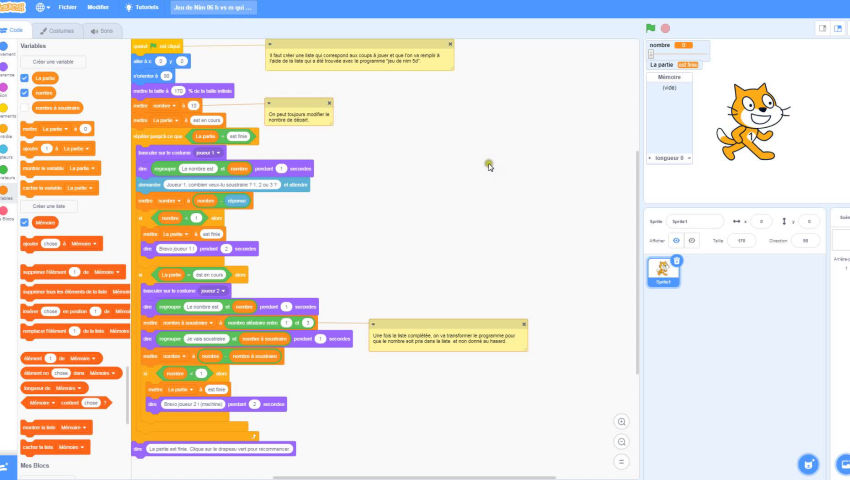
Task: Click the green flag to start the program
Action: coord(650,29)
